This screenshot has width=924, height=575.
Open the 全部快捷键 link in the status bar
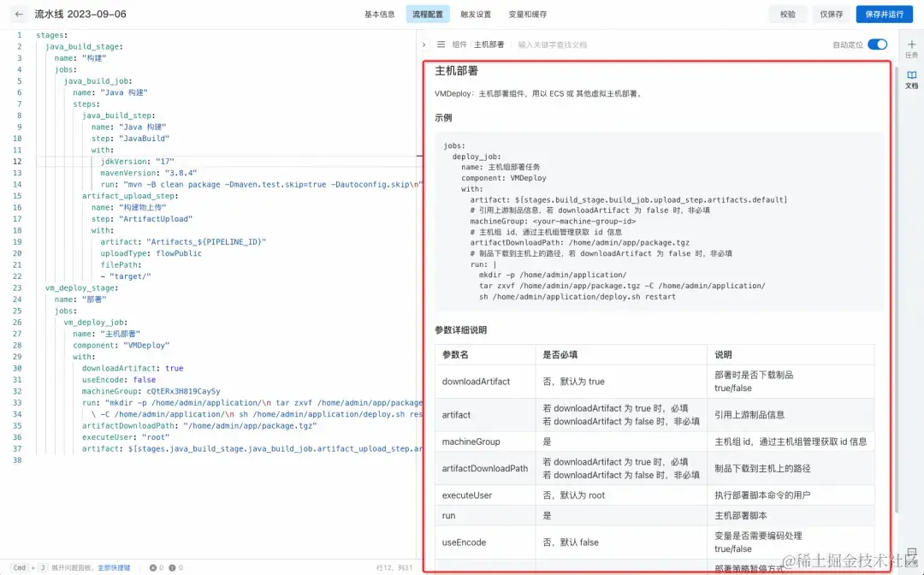pos(114,568)
